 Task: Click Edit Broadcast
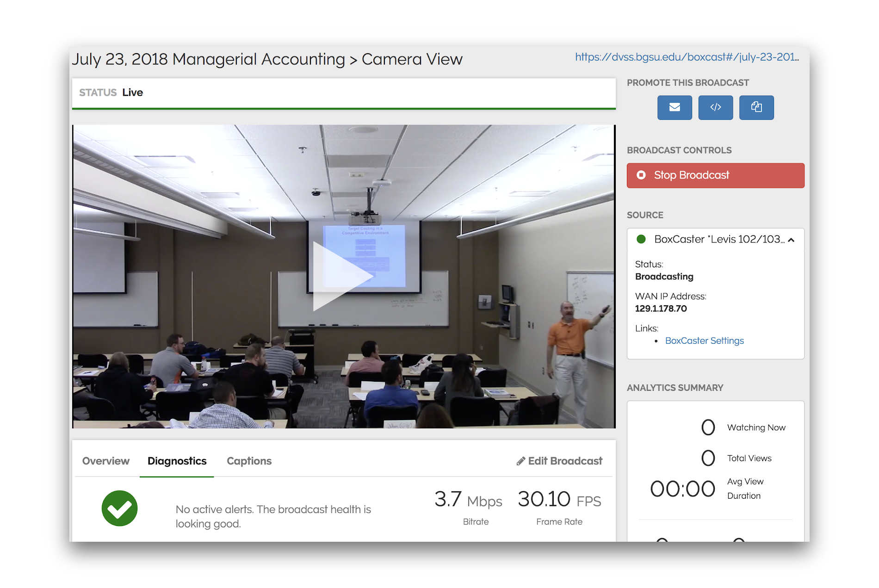(564, 461)
